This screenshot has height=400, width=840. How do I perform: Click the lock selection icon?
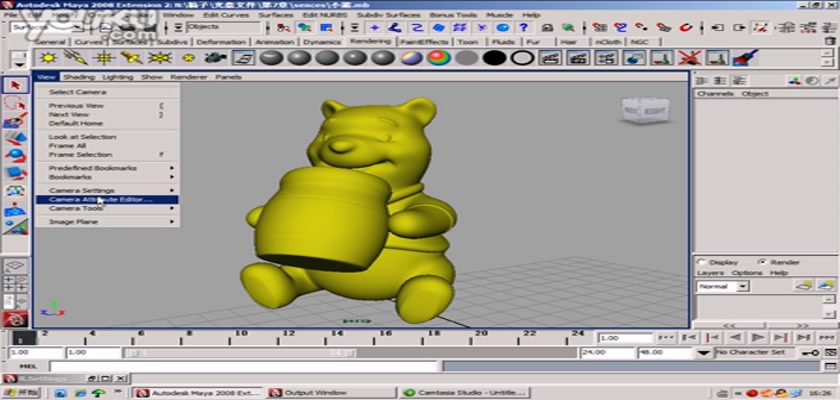(547, 28)
